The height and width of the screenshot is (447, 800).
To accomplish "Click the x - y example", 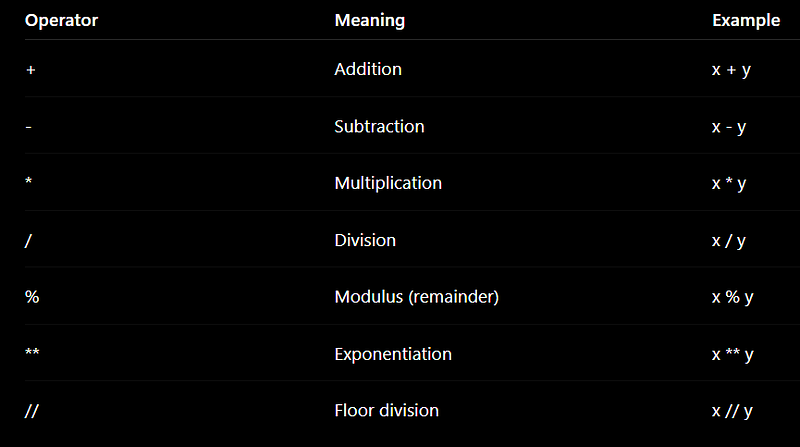I will 729,127.
